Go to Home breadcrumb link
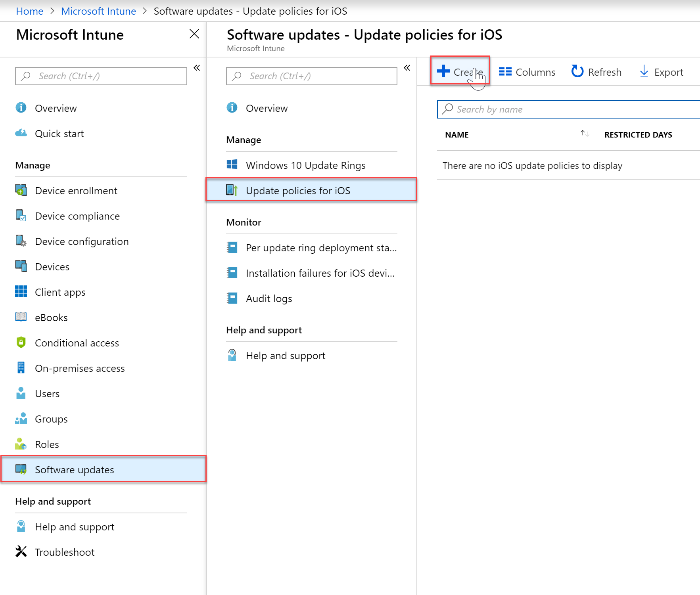Viewport: 700px width, 595px height. point(30,11)
